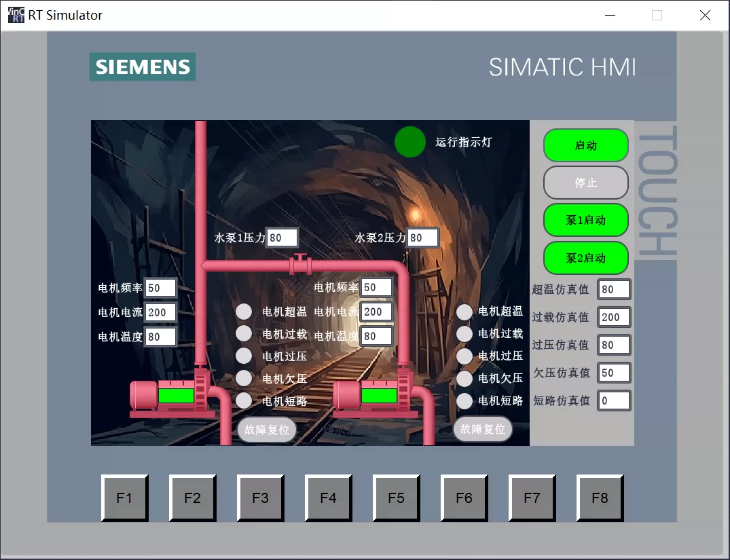Click the F8 function key

tap(600, 498)
